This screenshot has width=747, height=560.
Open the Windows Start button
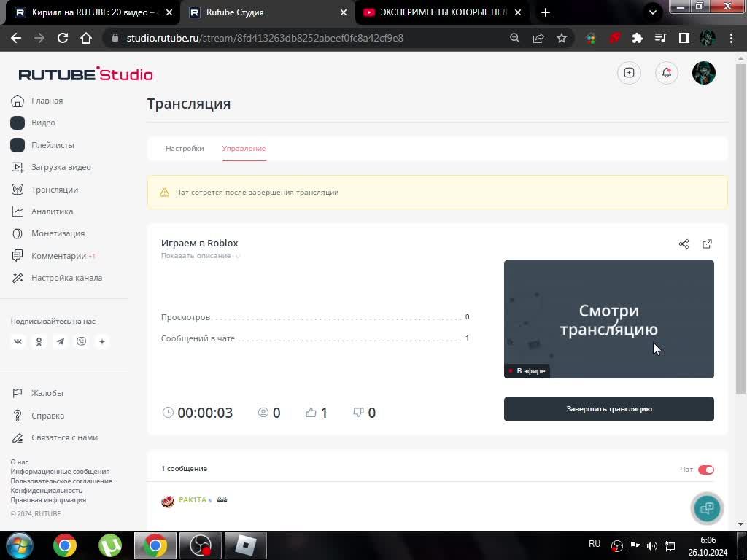click(19, 545)
